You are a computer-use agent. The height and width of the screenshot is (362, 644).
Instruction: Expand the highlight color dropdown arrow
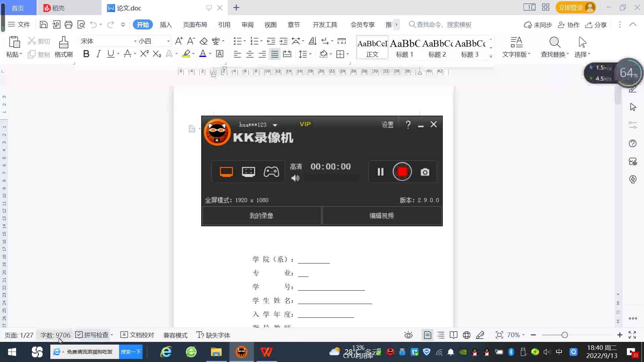pyautogui.click(x=194, y=54)
